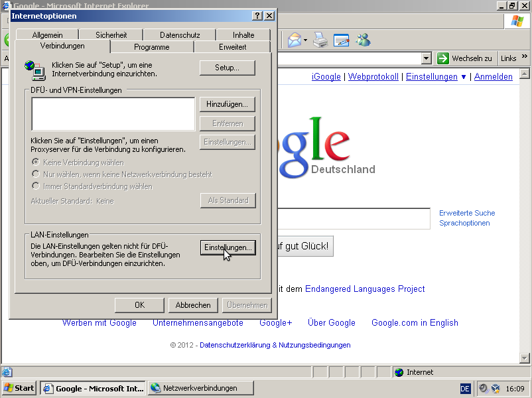Open the Messenger toolbar icon
Screen dimensions: 532x398
coord(363,40)
